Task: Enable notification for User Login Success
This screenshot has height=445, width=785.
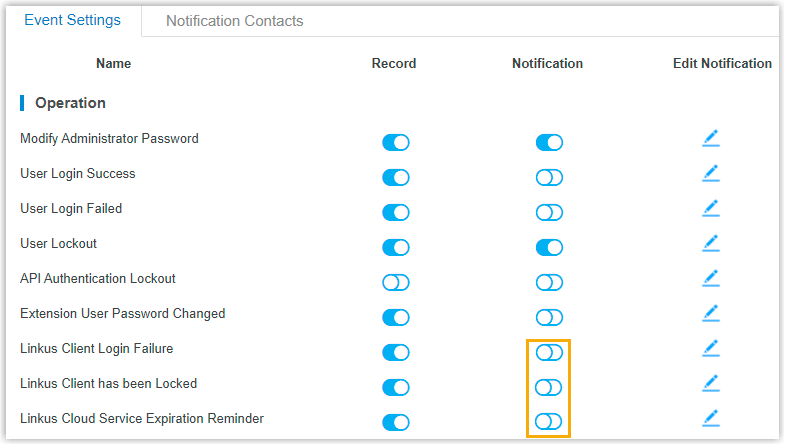Action: [549, 178]
